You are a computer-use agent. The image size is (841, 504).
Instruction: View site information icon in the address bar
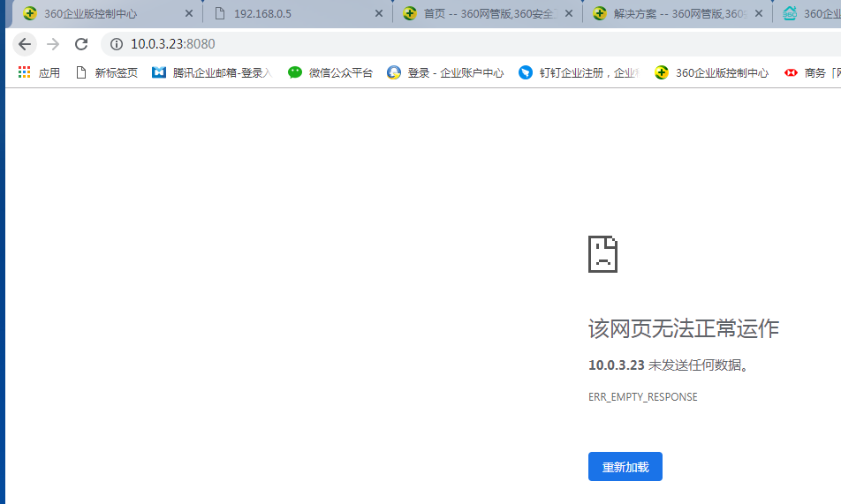[x=117, y=44]
